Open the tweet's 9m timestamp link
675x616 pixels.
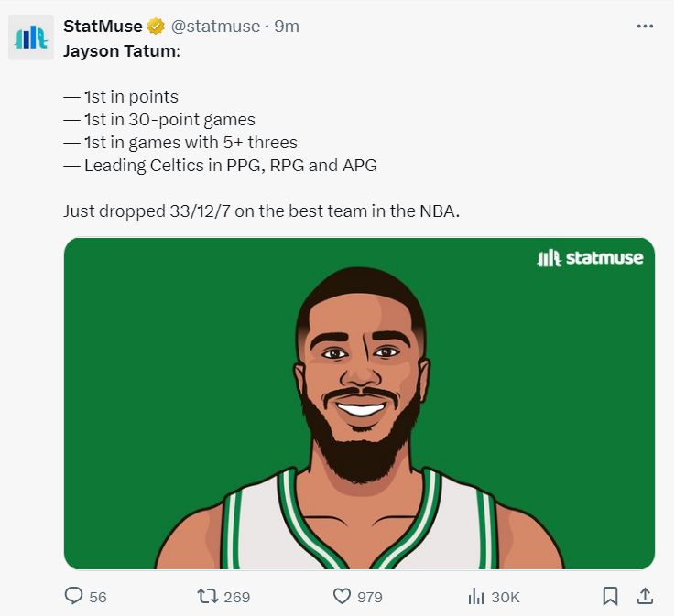(288, 27)
